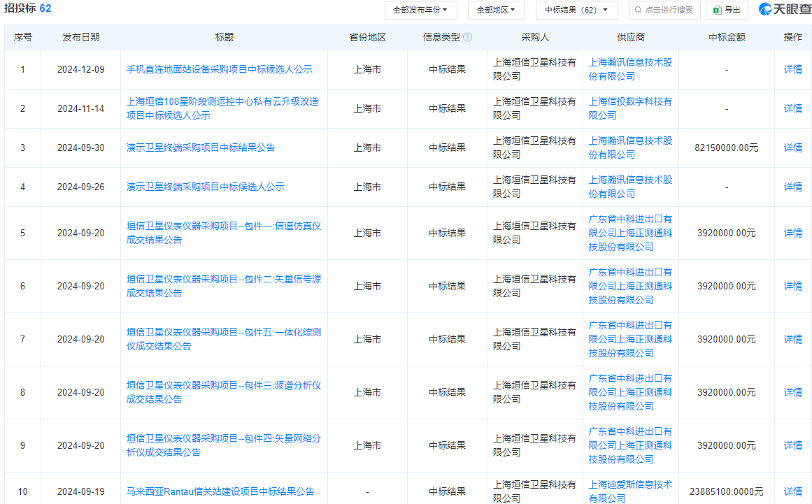Click supplier 广东省中科进出口 in row 7
The height and width of the screenshot is (504, 812).
pos(630,339)
